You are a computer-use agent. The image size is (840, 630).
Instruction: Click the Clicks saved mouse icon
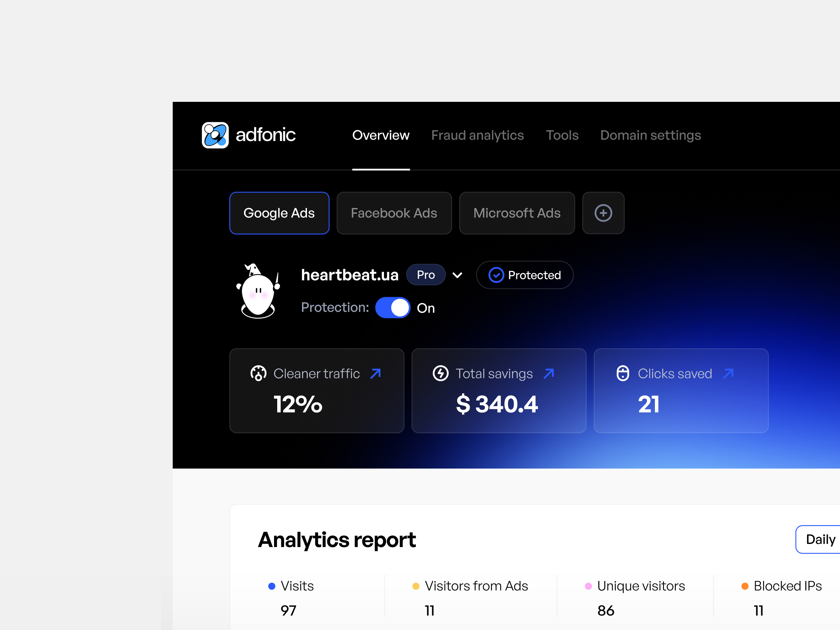click(623, 373)
